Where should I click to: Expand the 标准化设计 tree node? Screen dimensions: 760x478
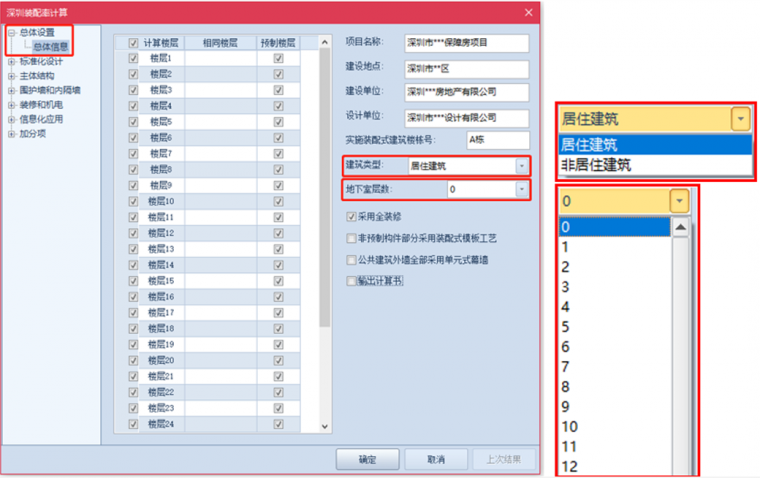[11, 61]
